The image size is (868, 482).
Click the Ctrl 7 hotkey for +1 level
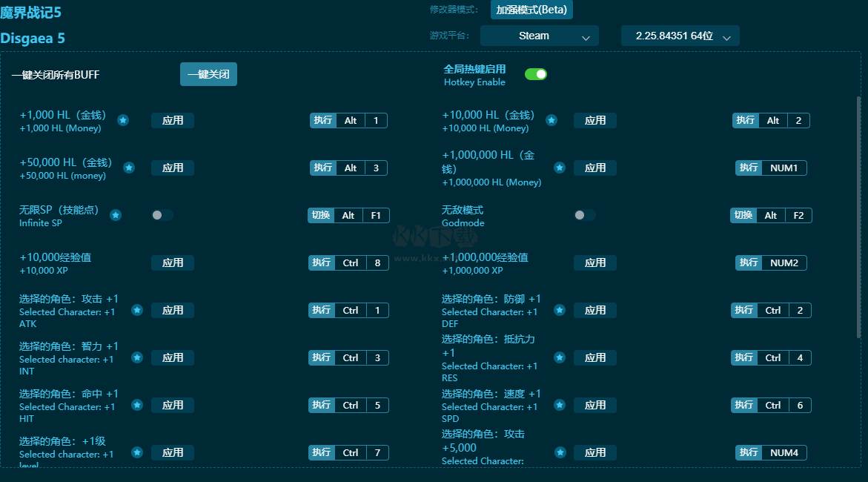pyautogui.click(x=348, y=452)
